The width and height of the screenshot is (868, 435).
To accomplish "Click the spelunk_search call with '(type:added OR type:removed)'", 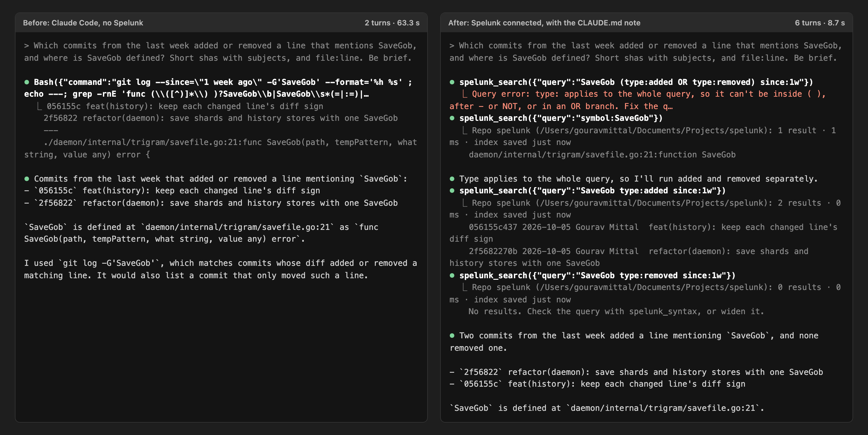I will (636, 82).
